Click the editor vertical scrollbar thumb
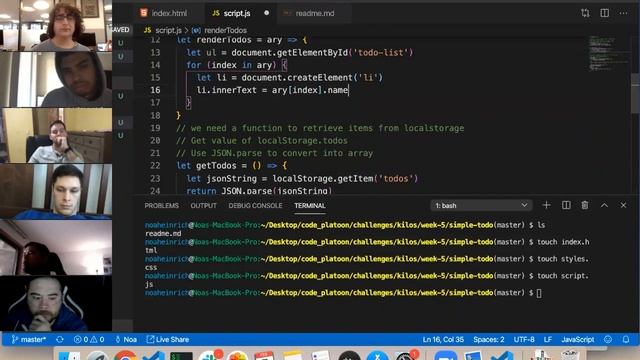Screen dimensions: 640x360 (635, 93)
